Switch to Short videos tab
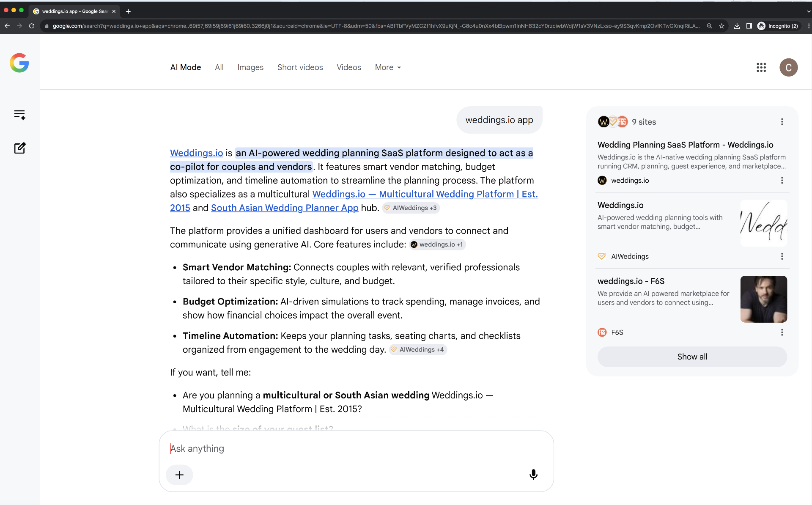Image resolution: width=812 pixels, height=505 pixels. [x=300, y=67]
